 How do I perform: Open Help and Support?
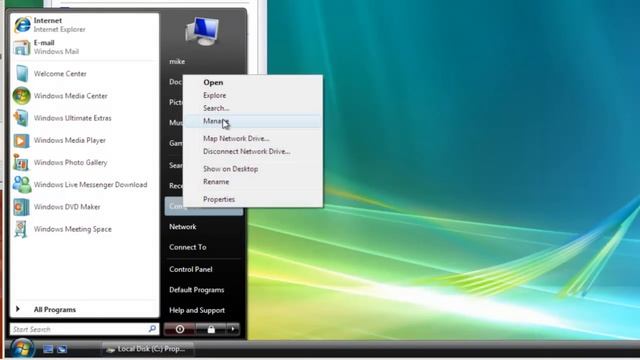tap(197, 310)
